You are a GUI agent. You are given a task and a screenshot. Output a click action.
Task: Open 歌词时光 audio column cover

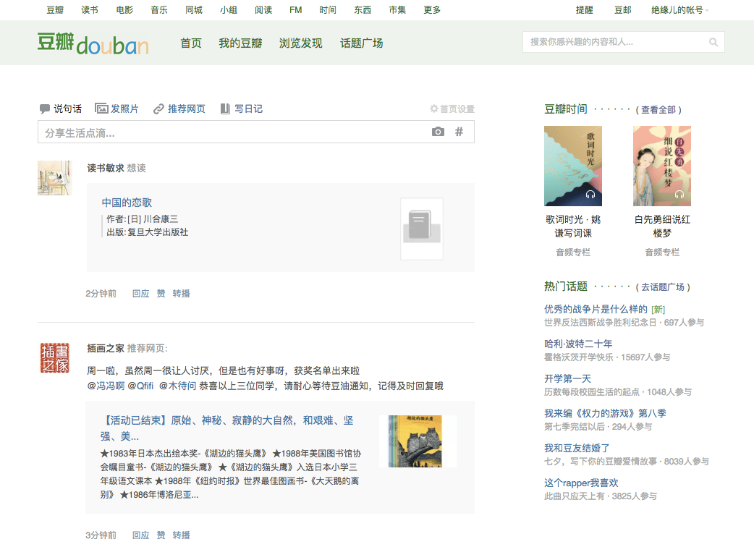pos(572,166)
